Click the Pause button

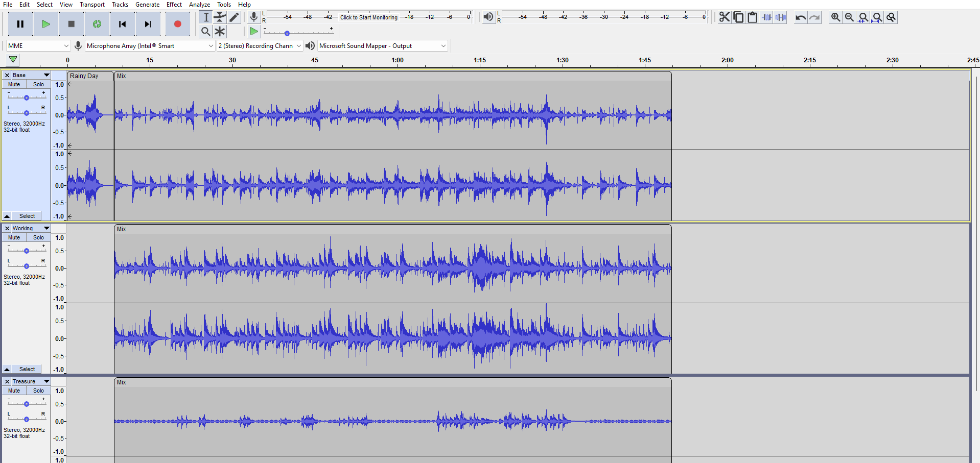20,24
